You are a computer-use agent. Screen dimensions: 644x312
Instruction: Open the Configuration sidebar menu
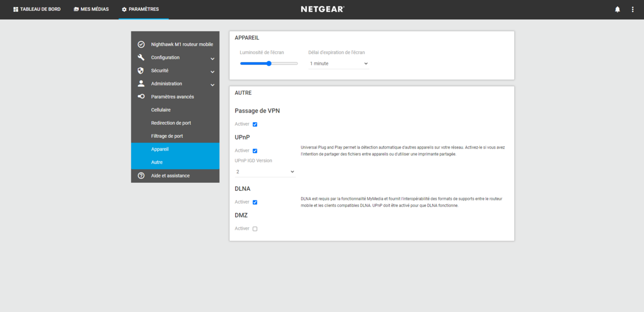tap(175, 57)
